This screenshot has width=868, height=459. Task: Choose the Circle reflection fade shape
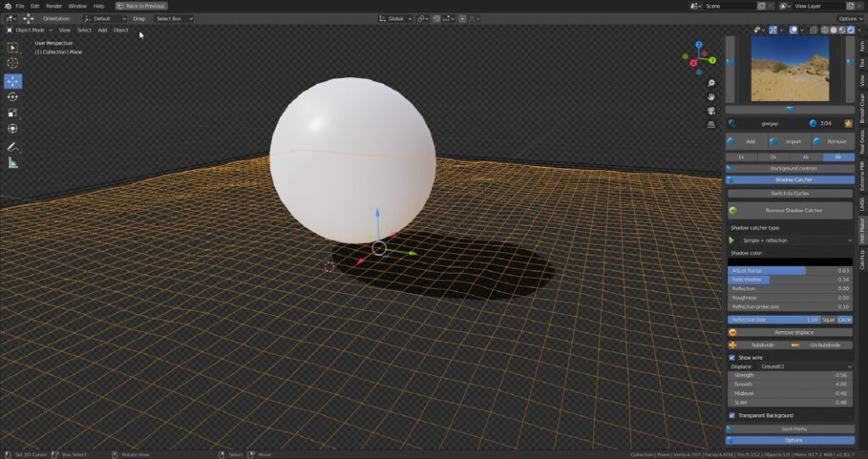[x=845, y=319]
